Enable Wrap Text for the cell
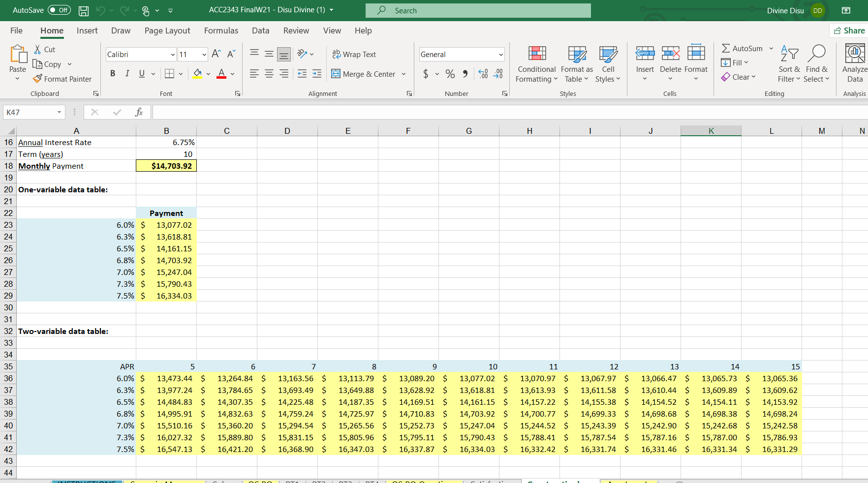 click(354, 54)
